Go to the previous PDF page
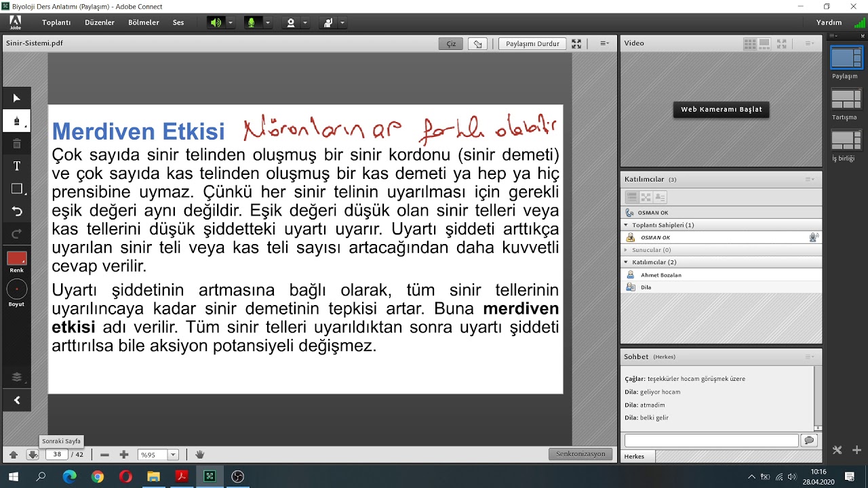The image size is (868, 488). 14,455
